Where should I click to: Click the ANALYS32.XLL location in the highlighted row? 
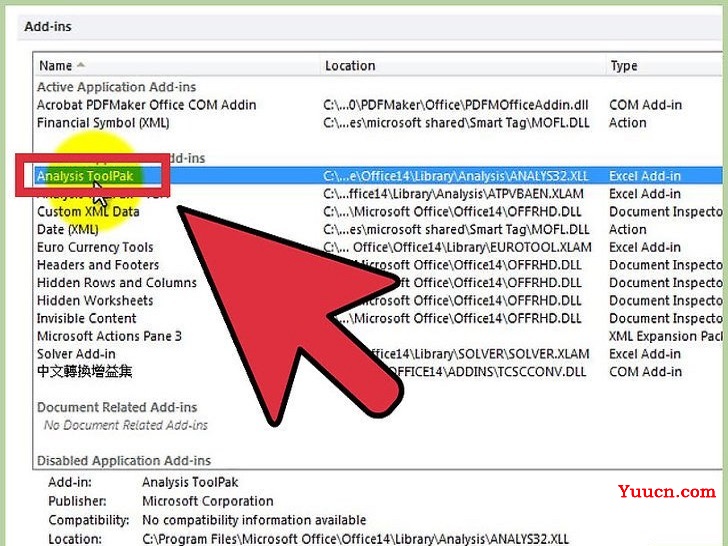(456, 176)
